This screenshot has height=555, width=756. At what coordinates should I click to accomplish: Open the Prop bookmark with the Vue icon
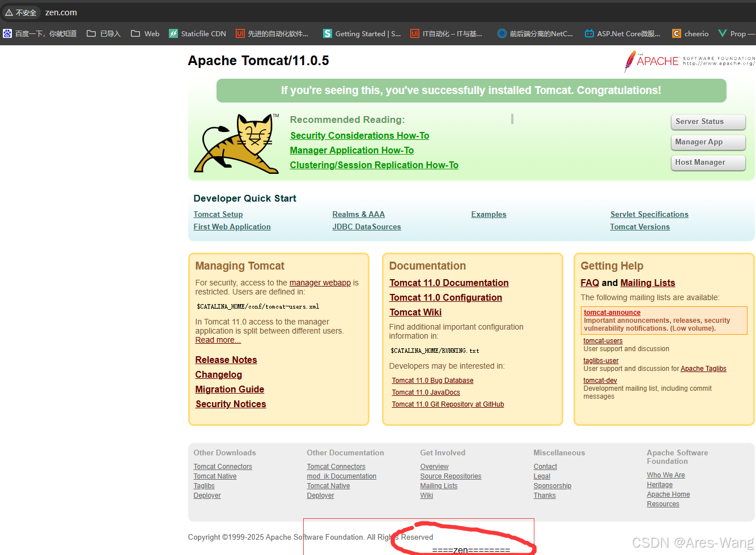(x=736, y=33)
